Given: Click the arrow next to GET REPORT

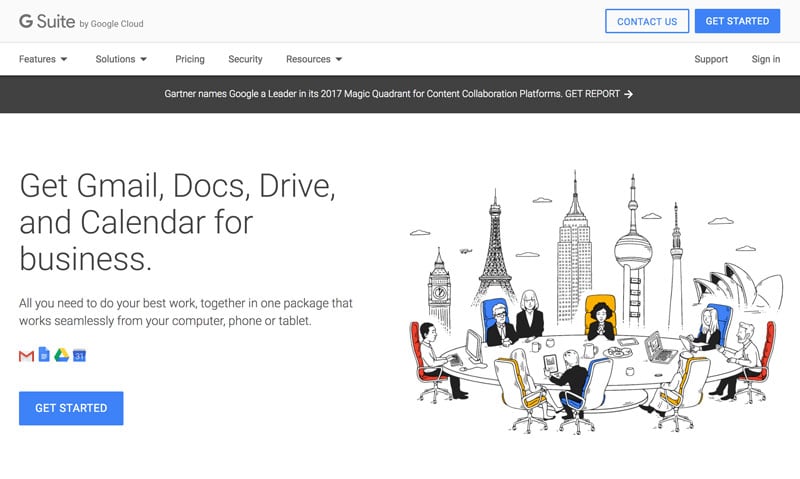Looking at the screenshot, I should tap(629, 94).
